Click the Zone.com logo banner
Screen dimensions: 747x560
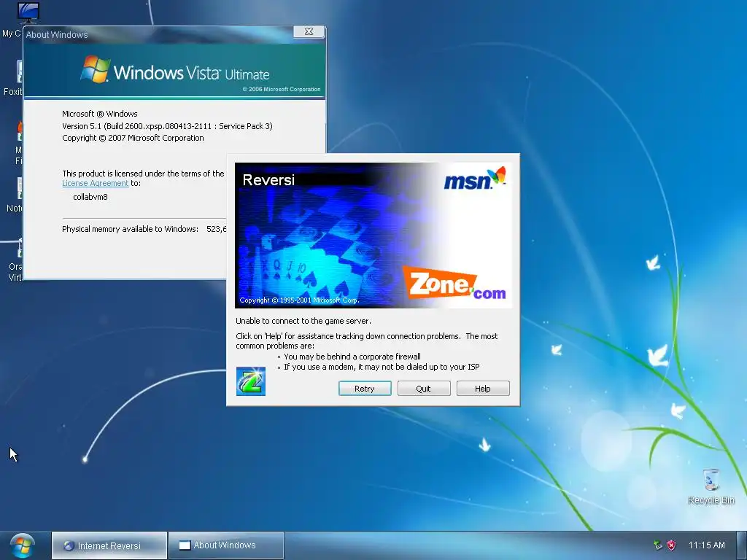point(455,283)
